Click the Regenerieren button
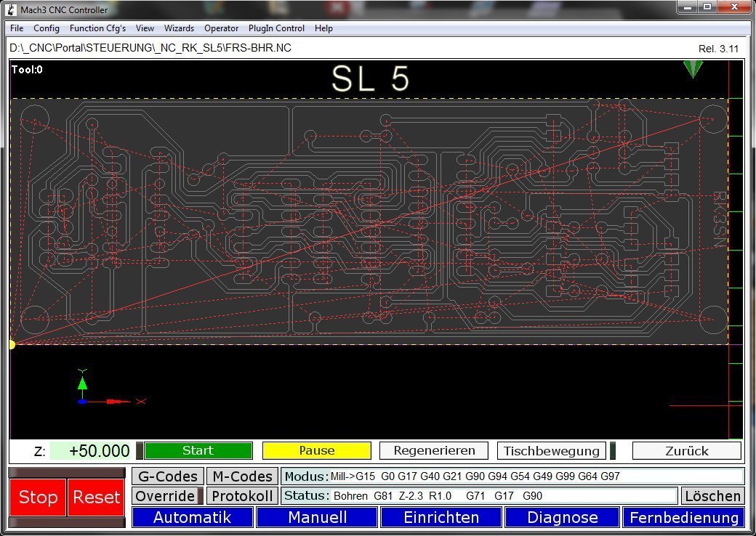Image resolution: width=756 pixels, height=536 pixels. click(434, 450)
